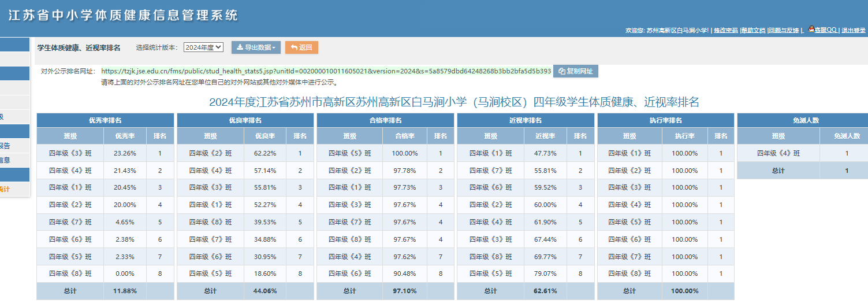Click the 61.90% myopia rate cell
Screen dimensions: 868x303
[x=545, y=222]
